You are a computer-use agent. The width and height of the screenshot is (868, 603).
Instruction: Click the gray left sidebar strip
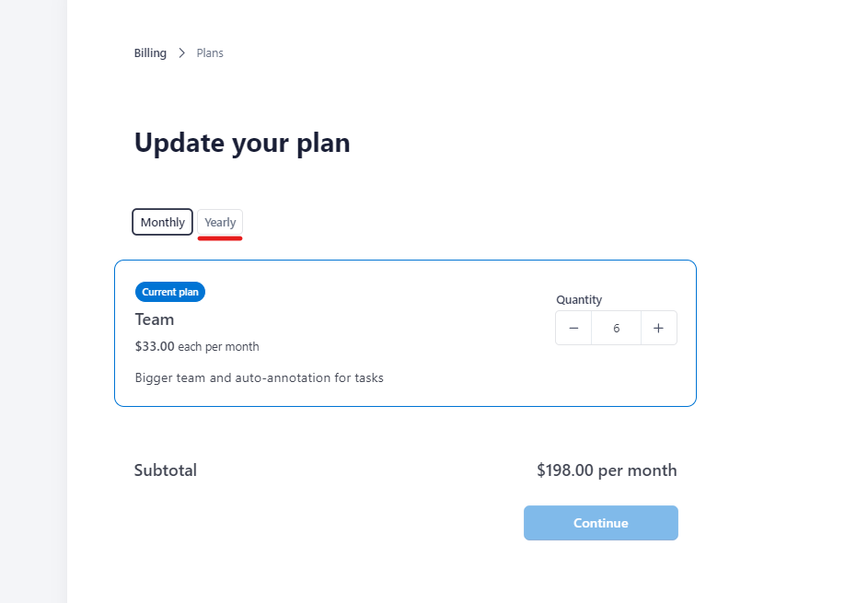[33, 301]
